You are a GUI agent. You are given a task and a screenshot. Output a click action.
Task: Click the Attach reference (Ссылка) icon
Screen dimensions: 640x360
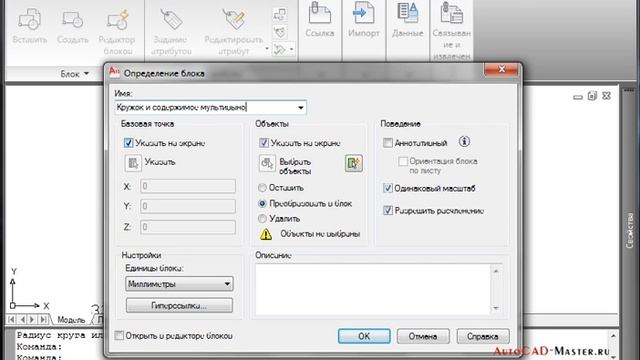[x=320, y=13]
